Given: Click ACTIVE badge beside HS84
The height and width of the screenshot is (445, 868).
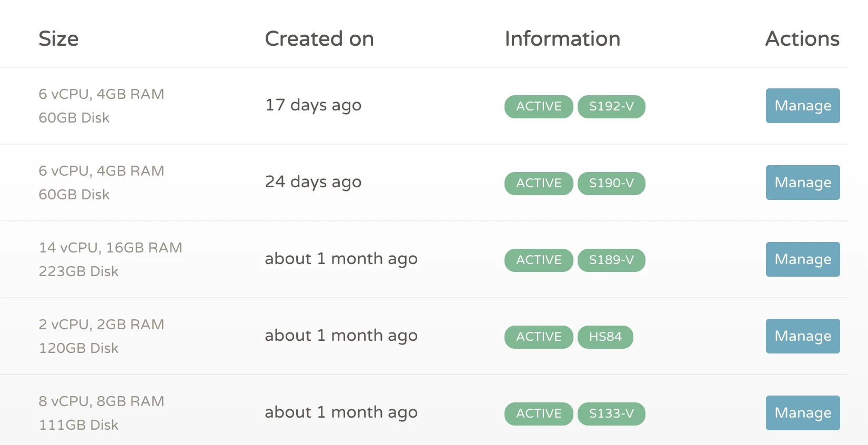Looking at the screenshot, I should pos(539,337).
